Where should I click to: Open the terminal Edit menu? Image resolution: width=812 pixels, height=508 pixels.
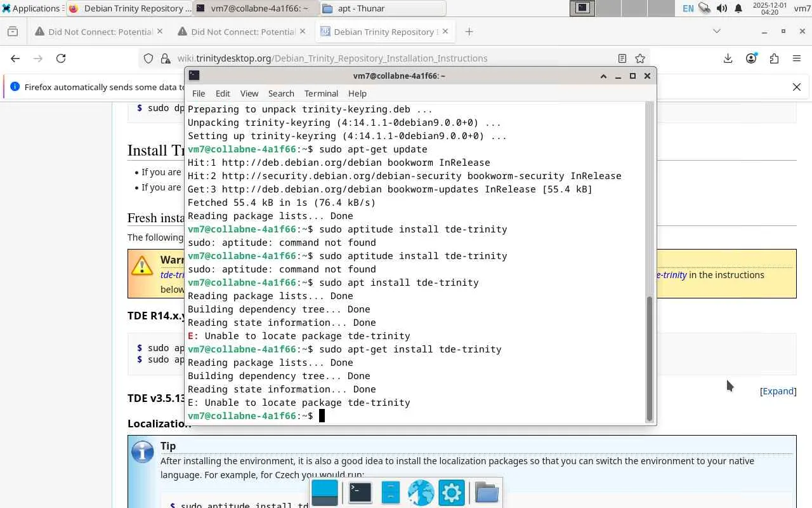(223, 93)
